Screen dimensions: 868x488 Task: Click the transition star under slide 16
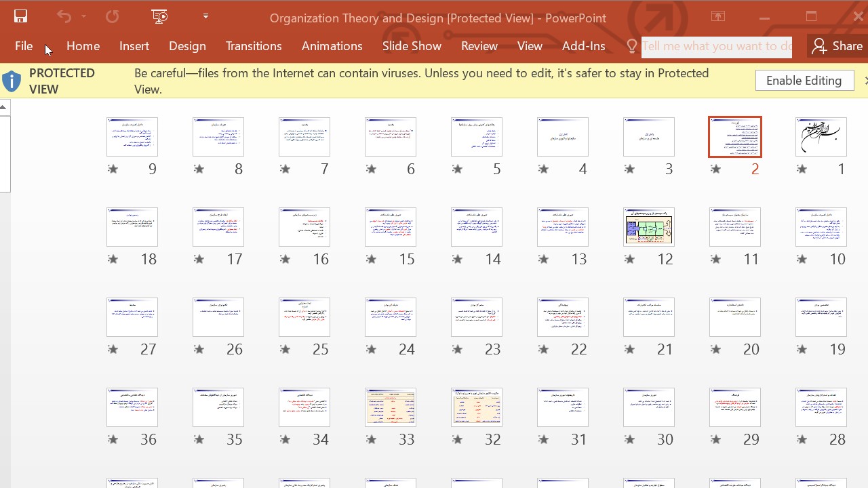[x=285, y=260]
